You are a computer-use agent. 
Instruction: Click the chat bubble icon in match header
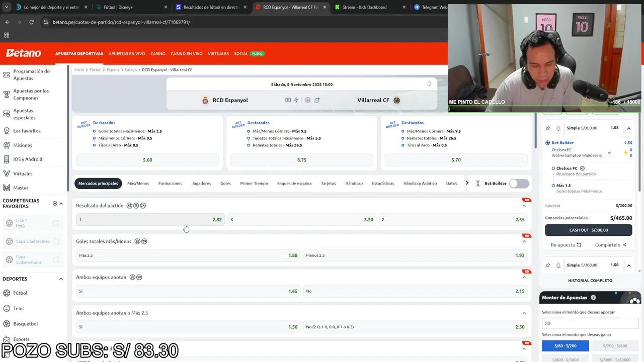click(317, 100)
